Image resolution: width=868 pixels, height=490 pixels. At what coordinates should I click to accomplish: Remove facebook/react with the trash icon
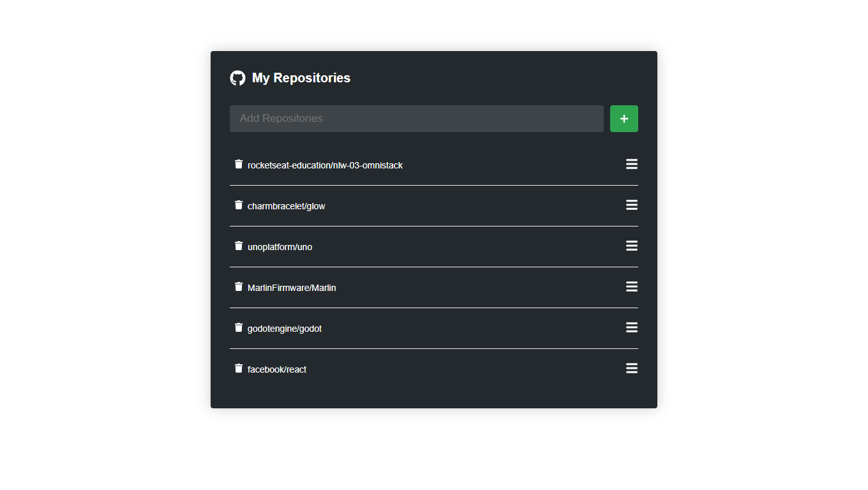click(239, 368)
